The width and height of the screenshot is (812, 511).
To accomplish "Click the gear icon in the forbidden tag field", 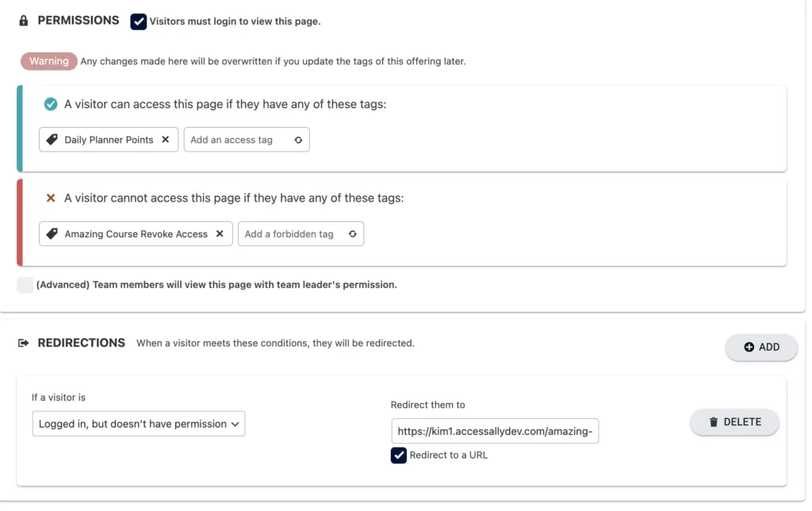I will (x=352, y=234).
